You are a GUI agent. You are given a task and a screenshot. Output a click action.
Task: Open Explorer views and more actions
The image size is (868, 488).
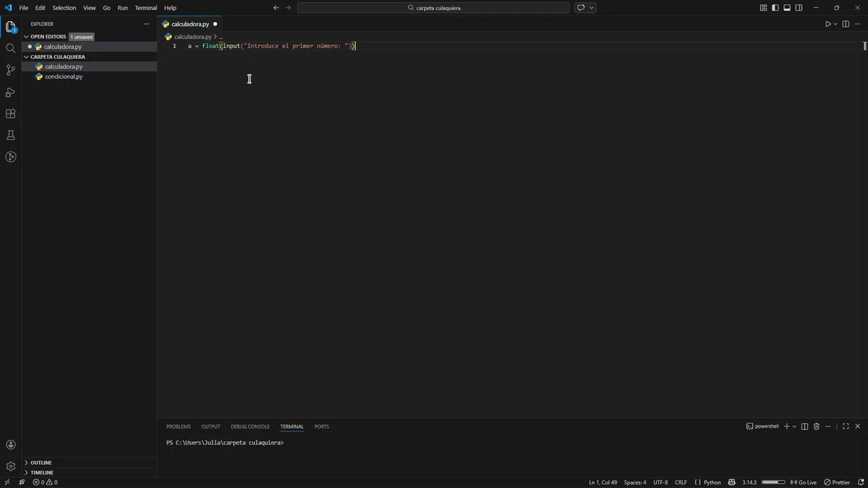pos(146,24)
